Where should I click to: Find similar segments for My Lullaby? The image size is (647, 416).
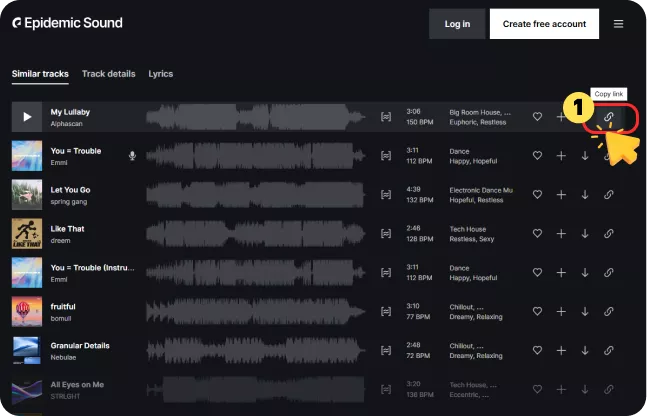coord(386,117)
